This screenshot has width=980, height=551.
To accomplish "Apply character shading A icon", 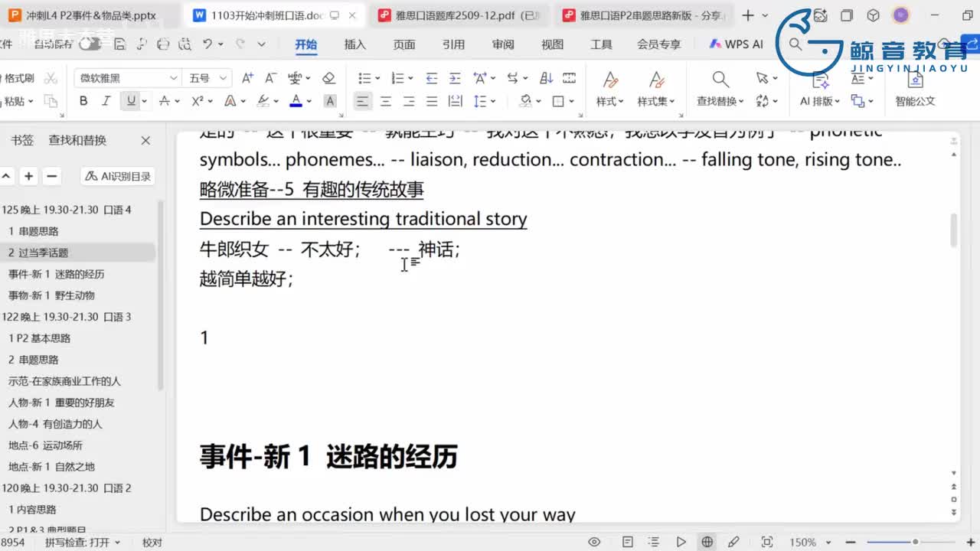I will pyautogui.click(x=330, y=101).
